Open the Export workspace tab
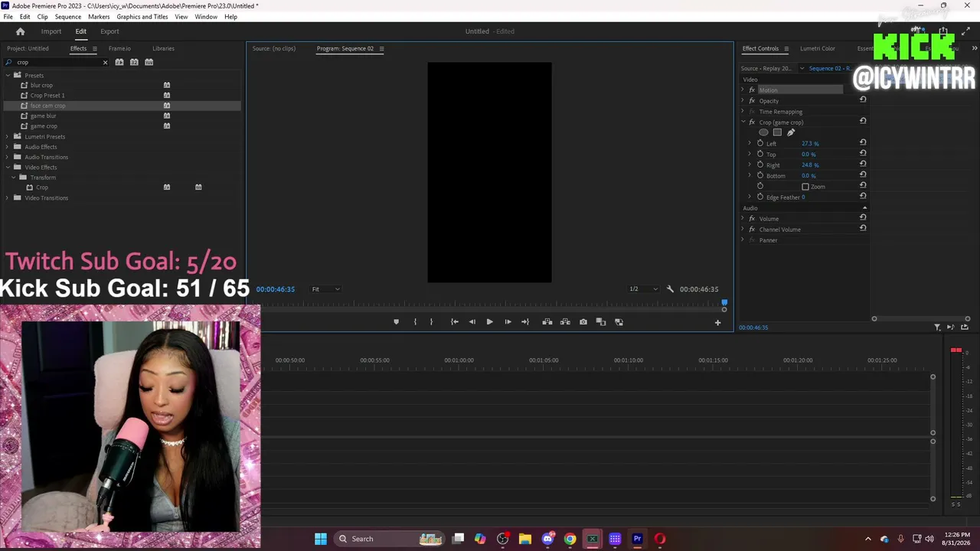This screenshot has width=980, height=551. coord(109,31)
